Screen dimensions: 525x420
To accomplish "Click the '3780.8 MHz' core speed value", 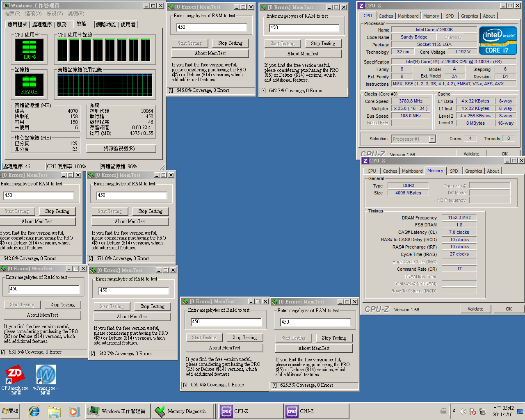I will (x=411, y=101).
